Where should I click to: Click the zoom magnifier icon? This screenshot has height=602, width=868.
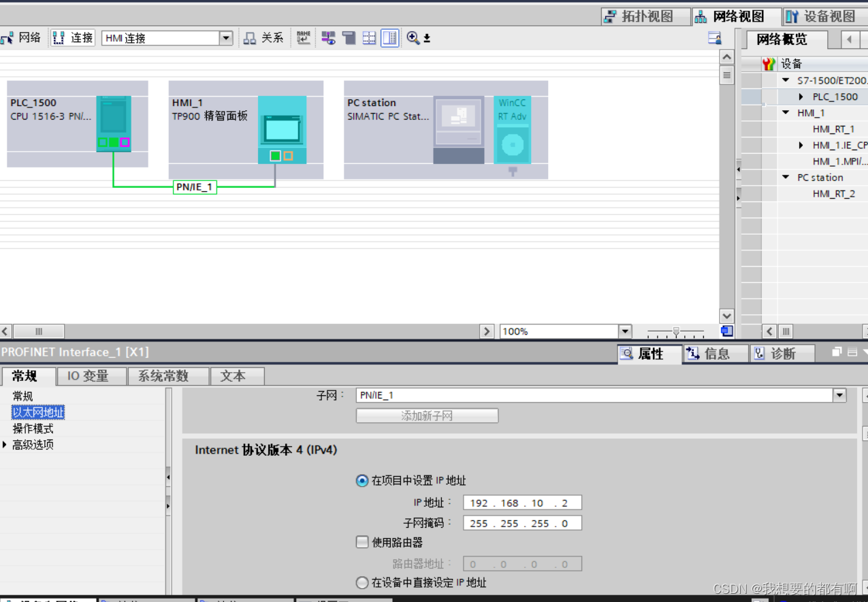click(x=413, y=38)
